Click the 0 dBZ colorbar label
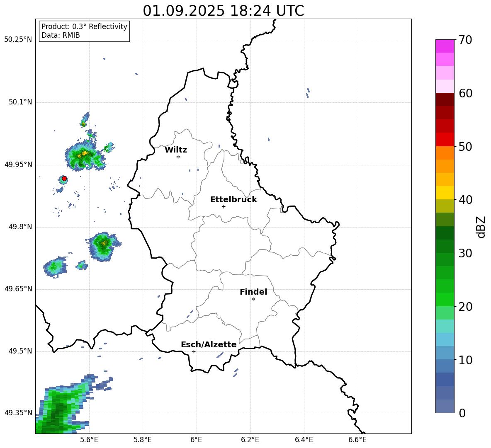The height and width of the screenshot is (448, 491). coord(462,413)
